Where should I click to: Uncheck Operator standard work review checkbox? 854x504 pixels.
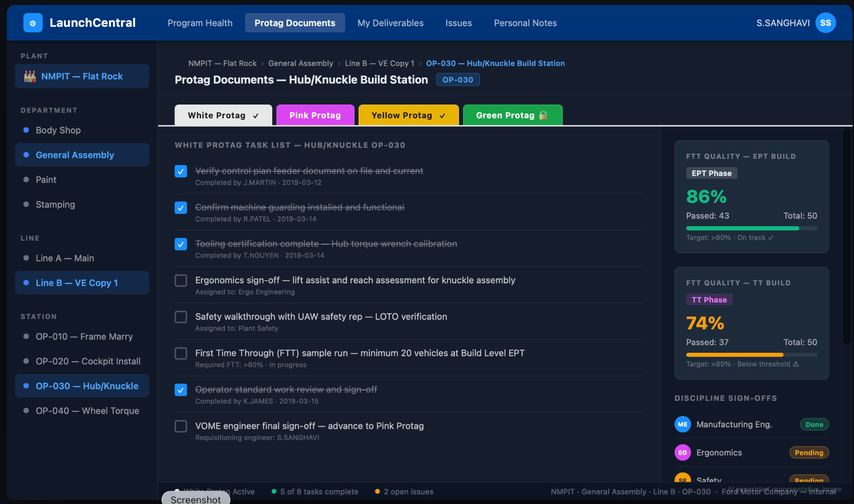181,390
